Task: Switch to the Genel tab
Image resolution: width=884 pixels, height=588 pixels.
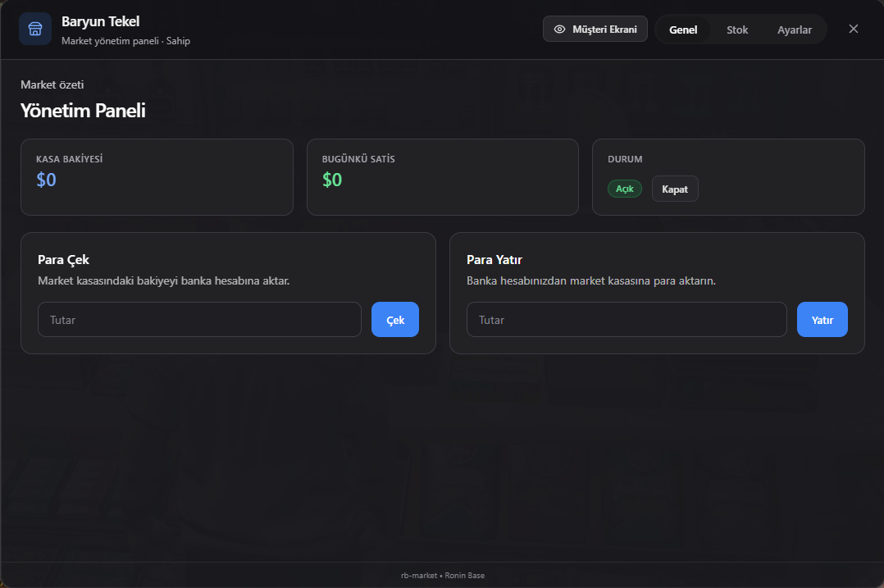Action: point(683,30)
